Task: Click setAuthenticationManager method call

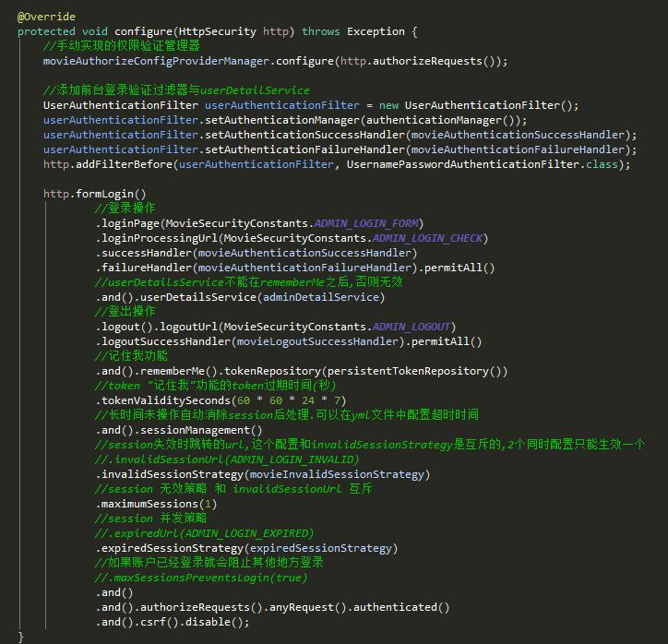Action: 282,120
